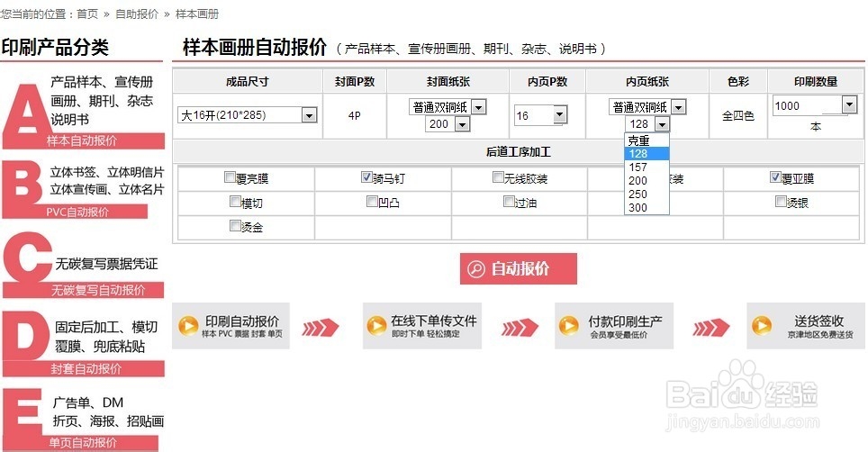Click the magnifier icon in 自动报价 button
868x452 pixels.
pos(476,269)
